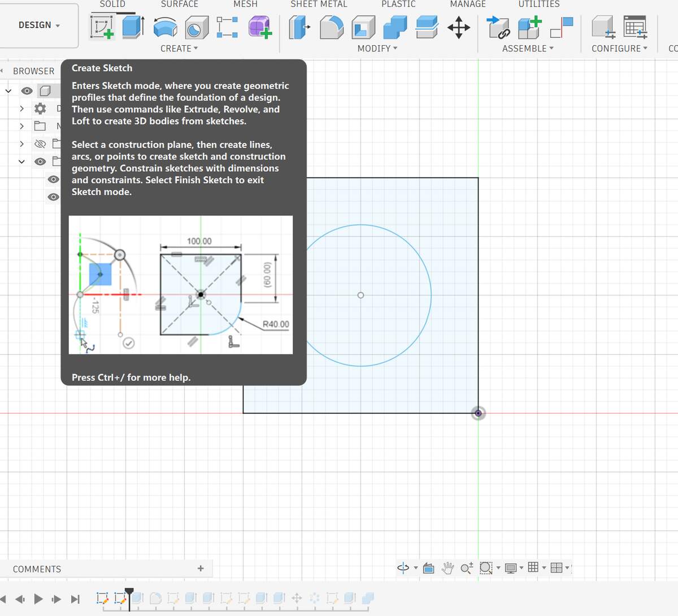Toggle visibility of the last browser item
Screen dimensions: 678x616
[x=53, y=197]
